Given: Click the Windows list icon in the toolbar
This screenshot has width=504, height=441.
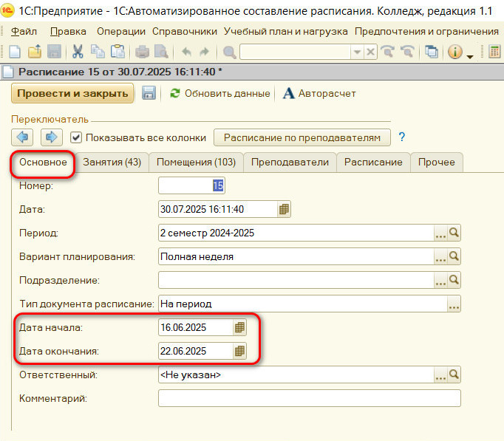Looking at the screenshot, I should [432, 52].
